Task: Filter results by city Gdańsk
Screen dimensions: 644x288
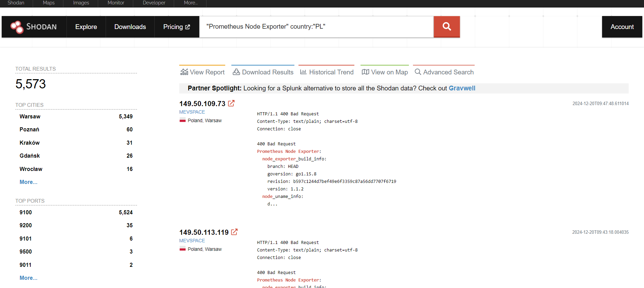Action: (x=30, y=156)
